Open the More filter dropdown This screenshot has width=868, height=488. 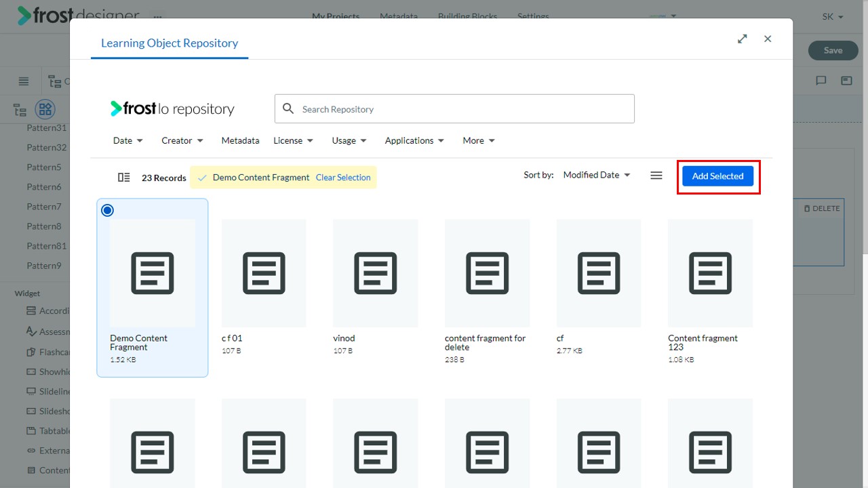(x=479, y=140)
